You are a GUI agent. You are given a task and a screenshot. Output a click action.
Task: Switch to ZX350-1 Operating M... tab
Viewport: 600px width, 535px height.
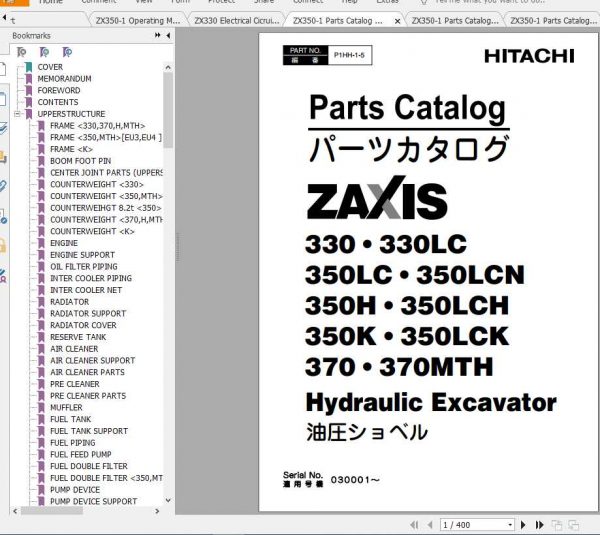138,21
